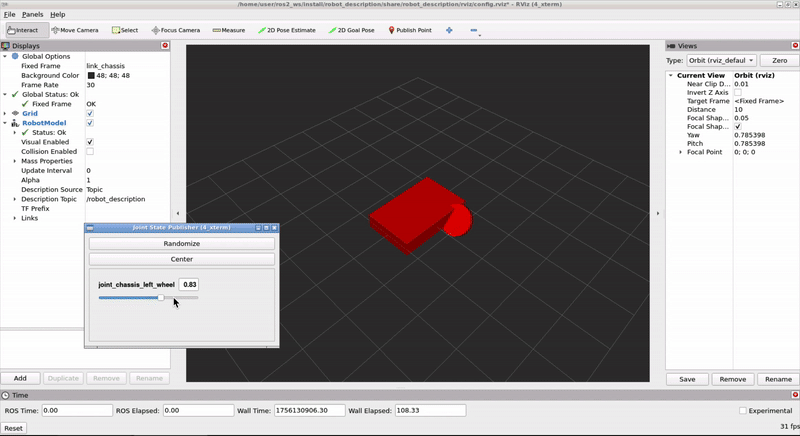
Task: Expand the RobotModel Status: Ok node
Action: pos(15,133)
